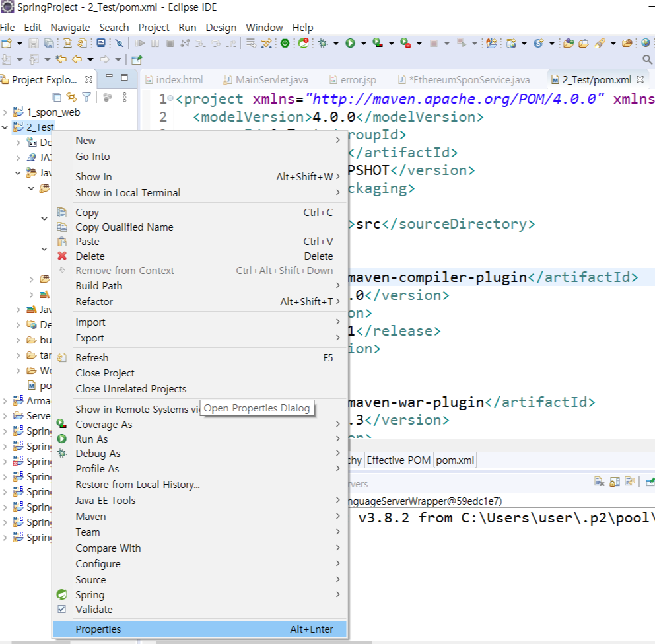Switch to the MainServlet.java editor tab
This screenshot has width=655, height=644.
[266, 79]
